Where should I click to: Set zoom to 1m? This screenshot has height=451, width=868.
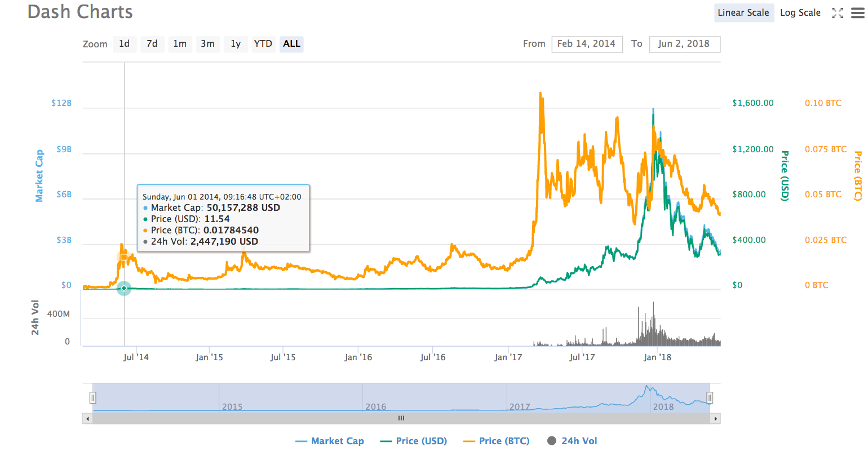point(180,44)
